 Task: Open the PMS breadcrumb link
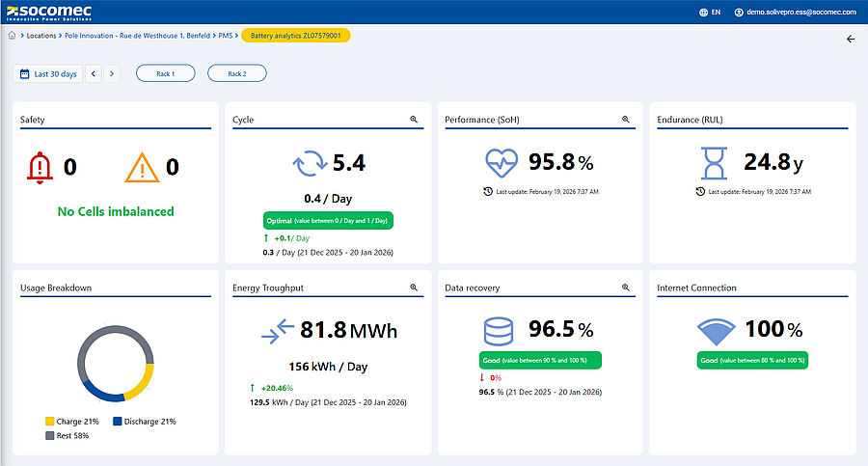[x=228, y=36]
